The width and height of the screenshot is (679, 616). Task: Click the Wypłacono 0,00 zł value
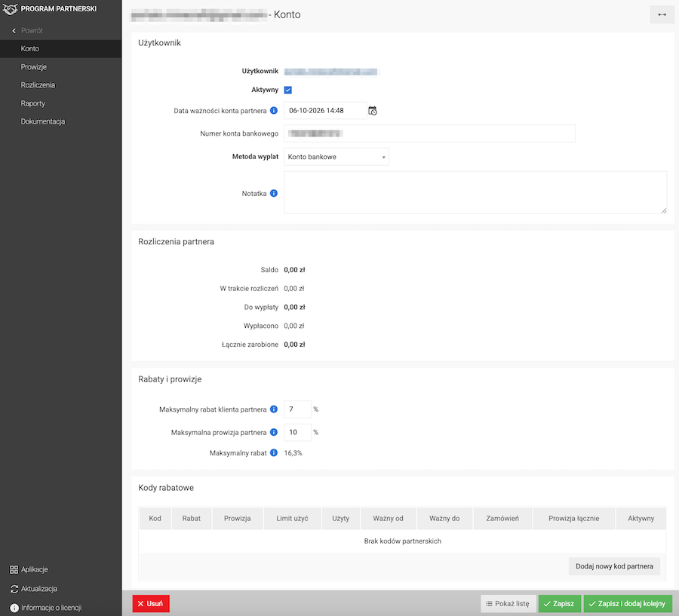pos(294,326)
